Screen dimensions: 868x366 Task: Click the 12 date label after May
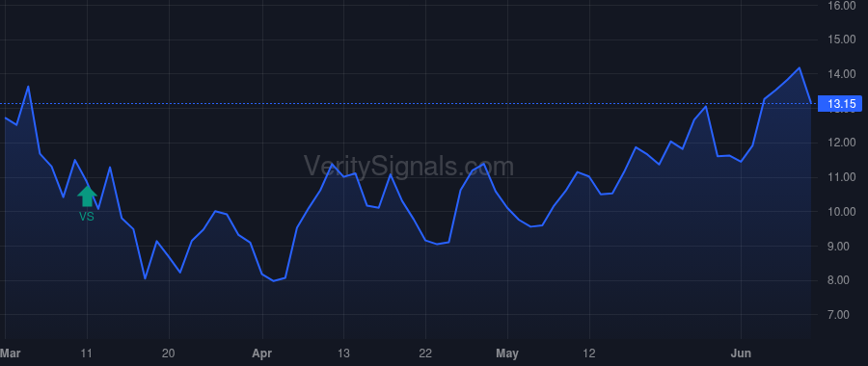coord(589,353)
